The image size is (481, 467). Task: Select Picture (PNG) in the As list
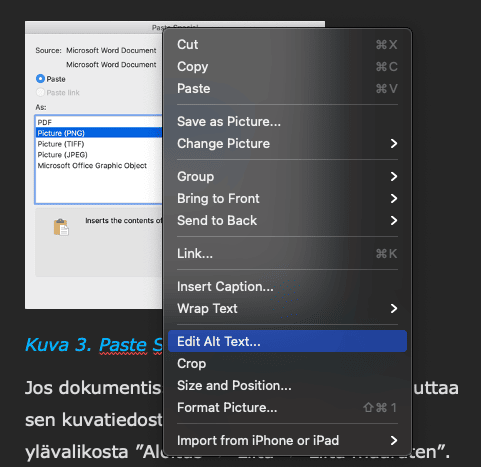pyautogui.click(x=99, y=133)
